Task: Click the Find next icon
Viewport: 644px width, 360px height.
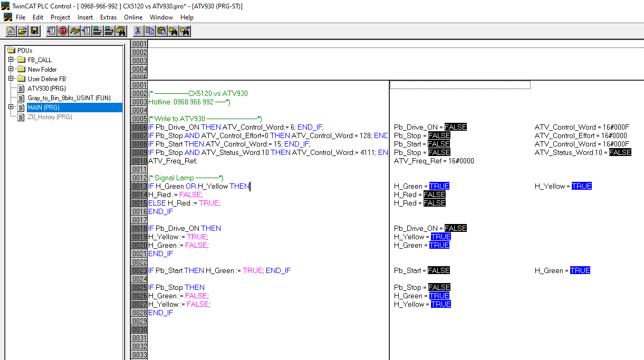Action: pos(185,31)
